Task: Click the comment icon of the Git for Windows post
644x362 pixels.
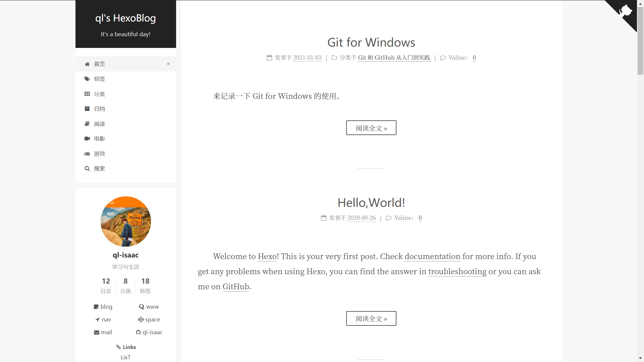Action: 443,58
